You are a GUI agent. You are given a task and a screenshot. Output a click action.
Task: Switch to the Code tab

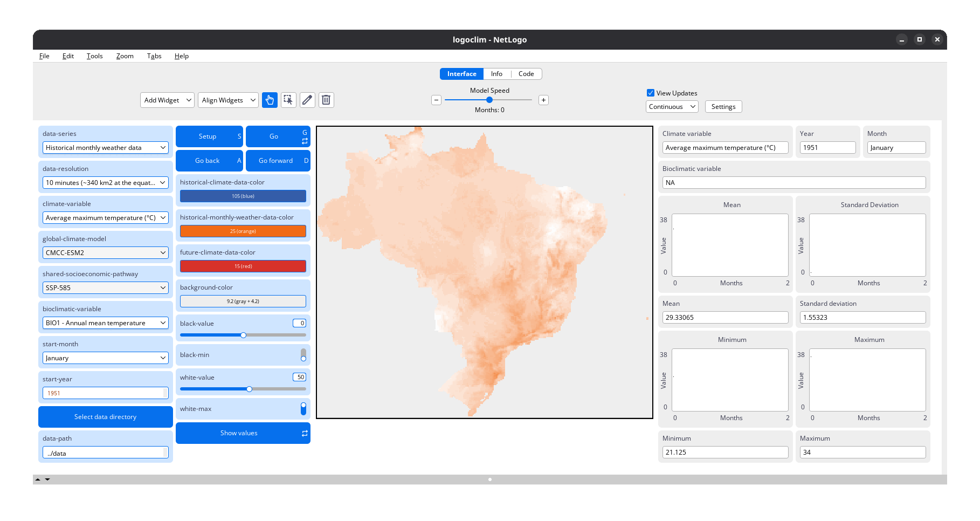click(526, 74)
